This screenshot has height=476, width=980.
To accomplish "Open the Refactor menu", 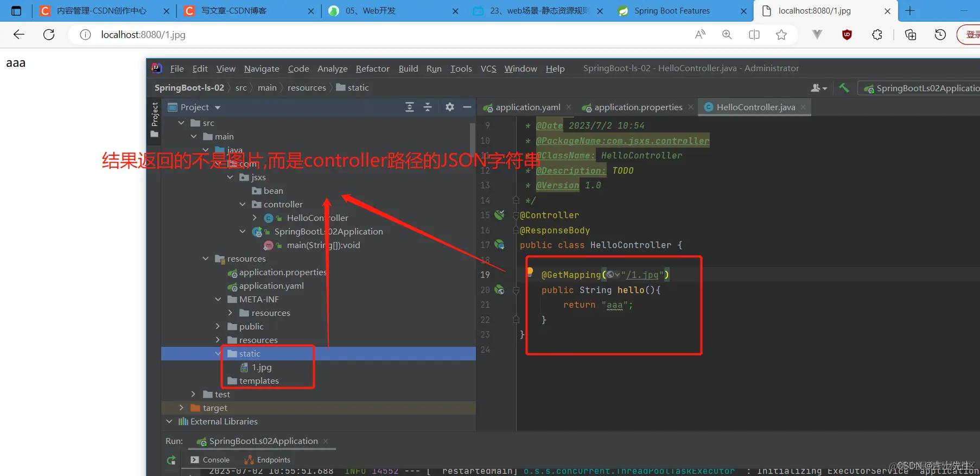I will pos(373,68).
